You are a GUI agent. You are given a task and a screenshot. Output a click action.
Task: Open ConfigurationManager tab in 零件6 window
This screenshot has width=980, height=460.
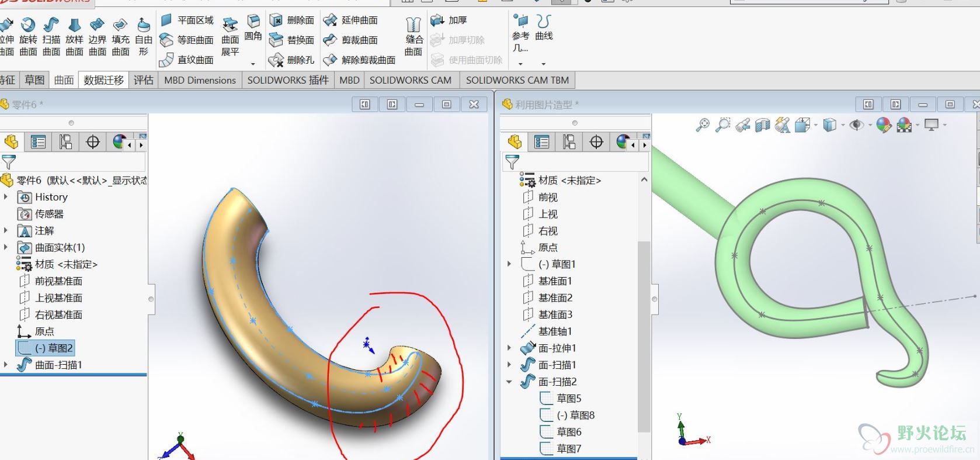[65, 142]
